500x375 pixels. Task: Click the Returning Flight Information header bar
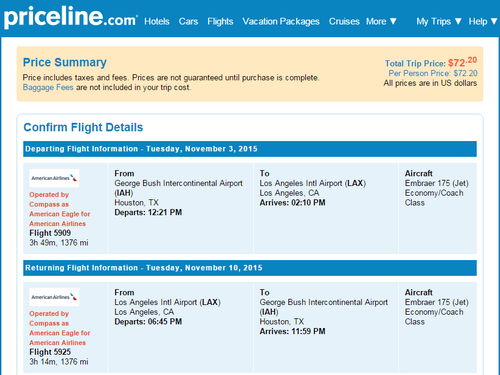250,268
